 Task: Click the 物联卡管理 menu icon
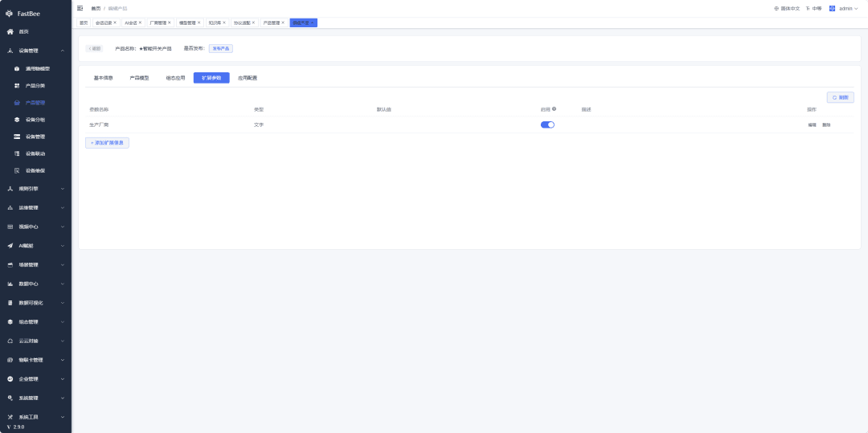pyautogui.click(x=10, y=360)
